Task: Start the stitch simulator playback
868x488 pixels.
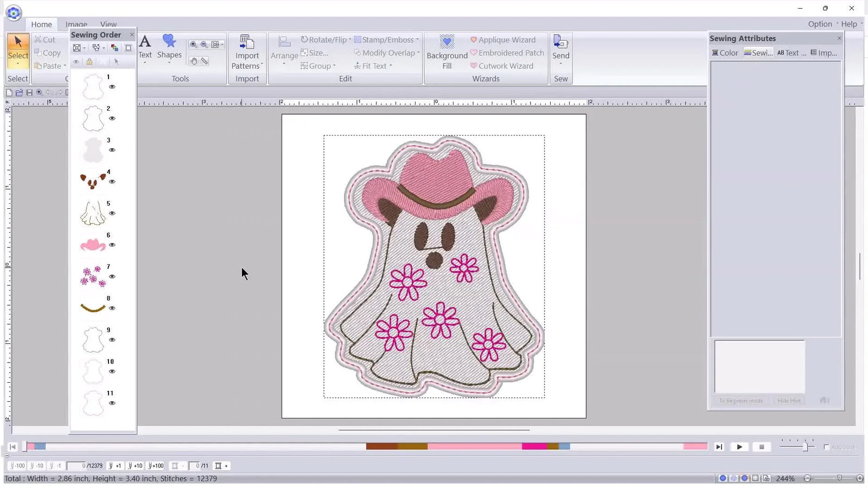Action: click(x=739, y=447)
